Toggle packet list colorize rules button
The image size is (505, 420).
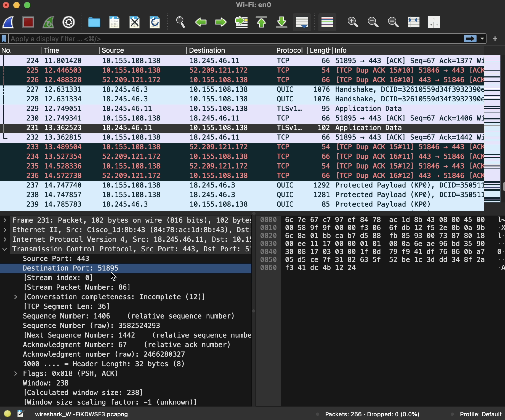pos(327,22)
